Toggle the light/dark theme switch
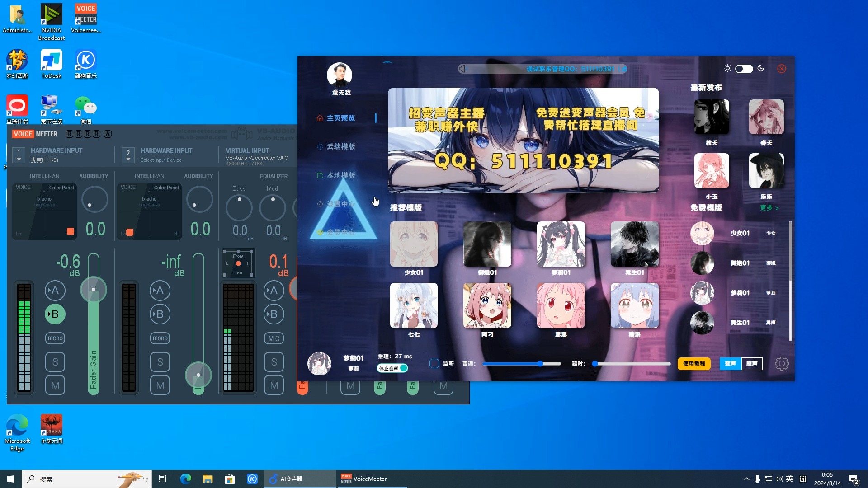 pyautogui.click(x=744, y=69)
